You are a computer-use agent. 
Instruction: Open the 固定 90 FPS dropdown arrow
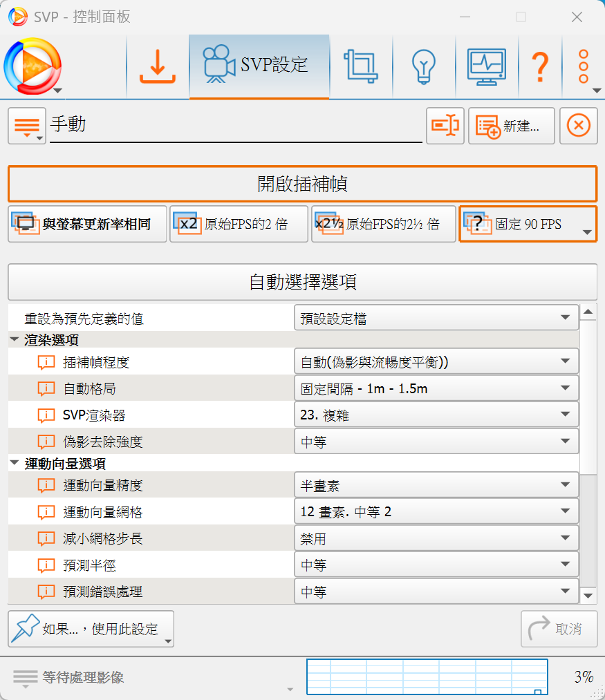(x=587, y=232)
